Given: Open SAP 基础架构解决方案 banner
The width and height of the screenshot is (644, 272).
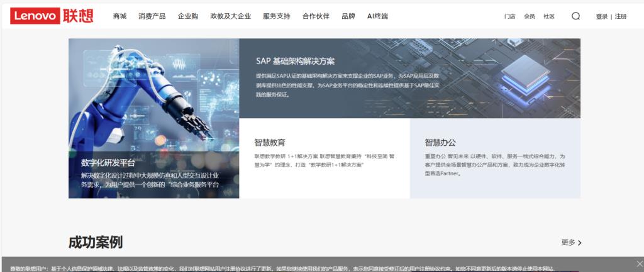Looking at the screenshot, I should (410, 79).
